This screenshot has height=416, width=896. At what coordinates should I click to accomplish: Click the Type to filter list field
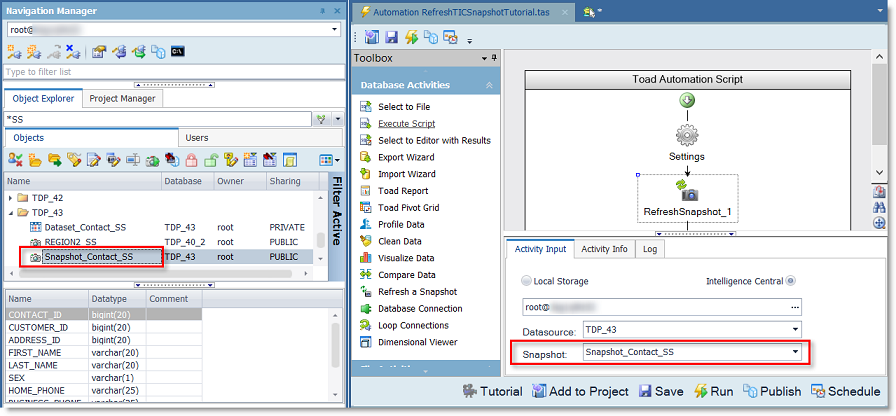174,72
